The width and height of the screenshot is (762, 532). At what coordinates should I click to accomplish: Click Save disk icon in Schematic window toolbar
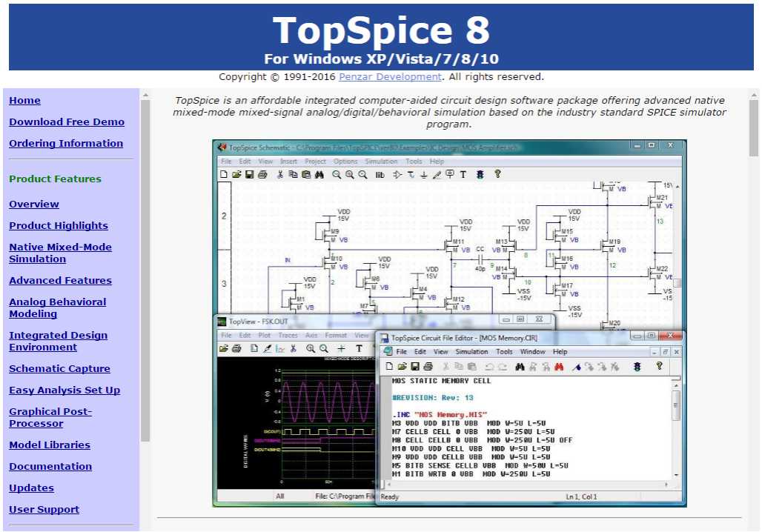coord(249,174)
